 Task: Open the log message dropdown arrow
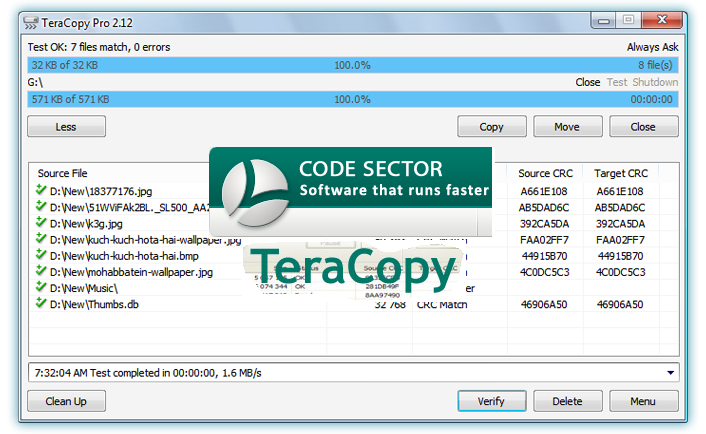[670, 373]
